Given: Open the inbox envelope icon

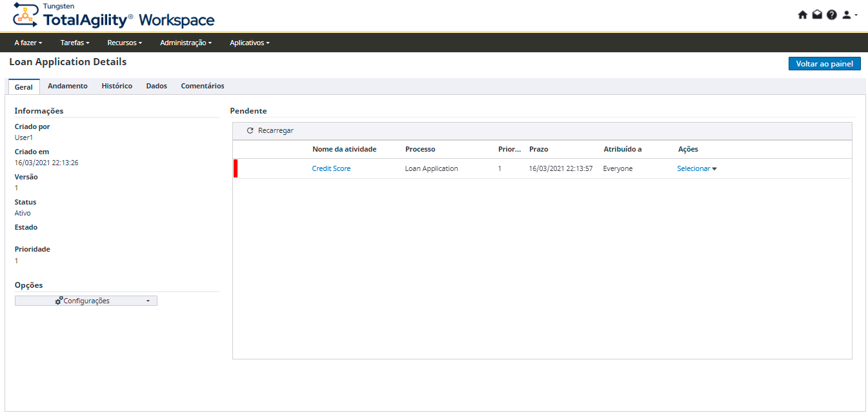Looking at the screenshot, I should (x=817, y=15).
